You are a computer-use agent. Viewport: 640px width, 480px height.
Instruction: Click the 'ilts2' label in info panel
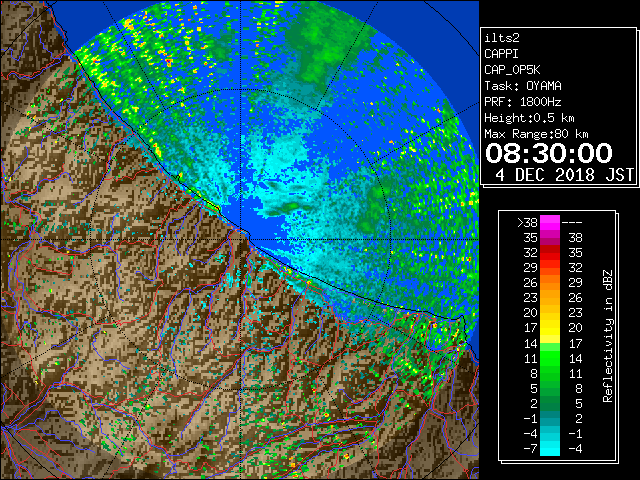pos(502,38)
